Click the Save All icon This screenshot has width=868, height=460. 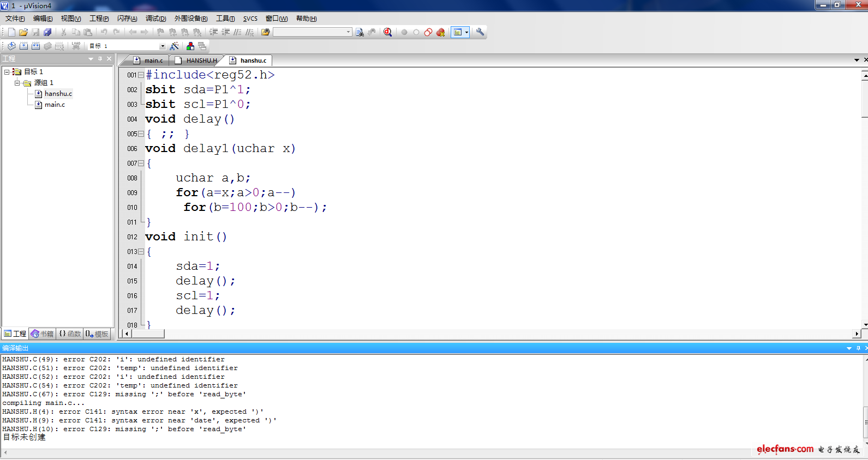[x=47, y=32]
